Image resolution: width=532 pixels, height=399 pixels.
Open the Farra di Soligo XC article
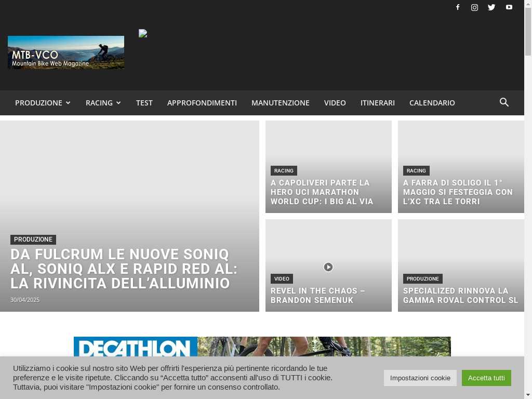[458, 192]
